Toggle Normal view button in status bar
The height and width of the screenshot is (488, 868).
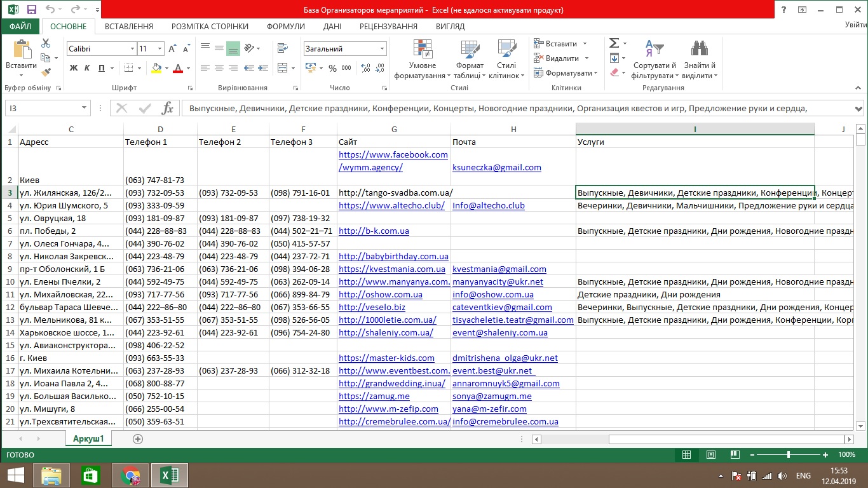tap(686, 455)
